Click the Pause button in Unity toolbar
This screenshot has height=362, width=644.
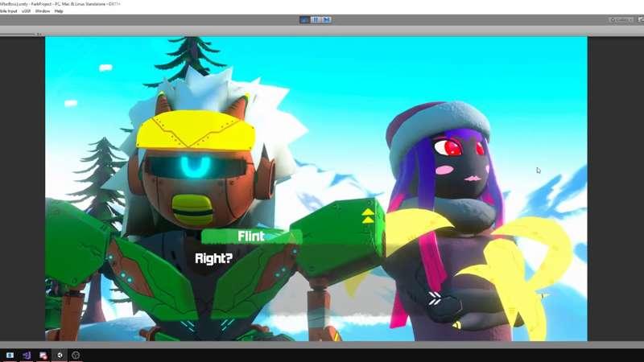click(316, 19)
